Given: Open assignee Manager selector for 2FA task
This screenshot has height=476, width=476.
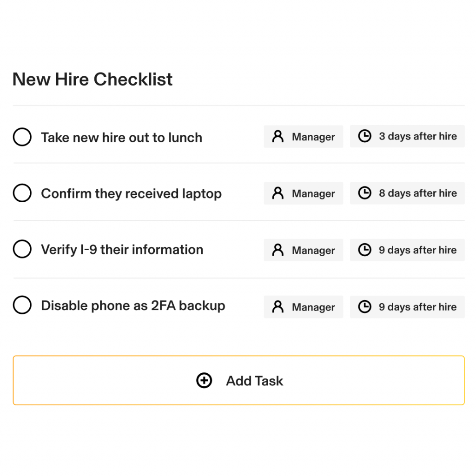Looking at the screenshot, I should [x=303, y=307].
